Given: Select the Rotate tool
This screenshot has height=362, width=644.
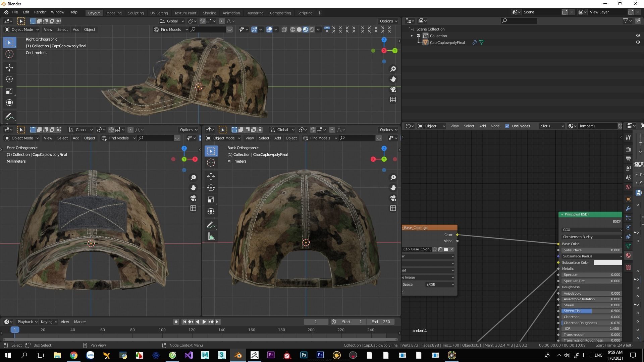Looking at the screenshot, I should (9, 79).
